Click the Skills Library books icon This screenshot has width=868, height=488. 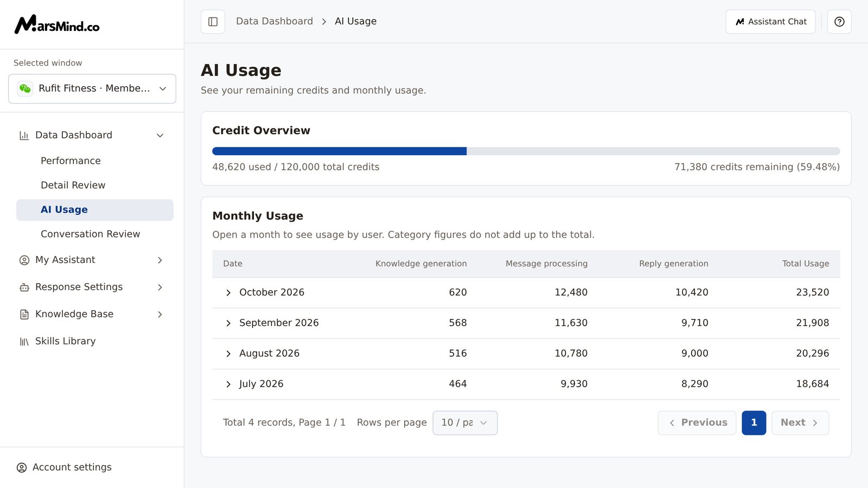[24, 342]
